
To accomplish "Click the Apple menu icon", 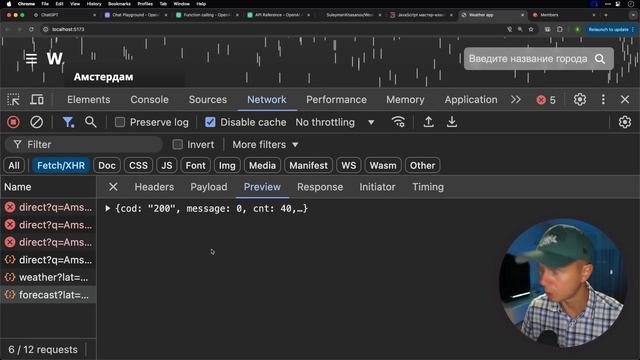I will pos(9,4).
